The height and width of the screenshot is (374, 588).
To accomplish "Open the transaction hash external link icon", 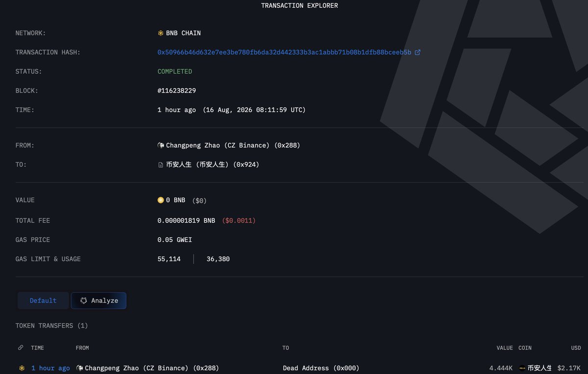I will 417,52.
